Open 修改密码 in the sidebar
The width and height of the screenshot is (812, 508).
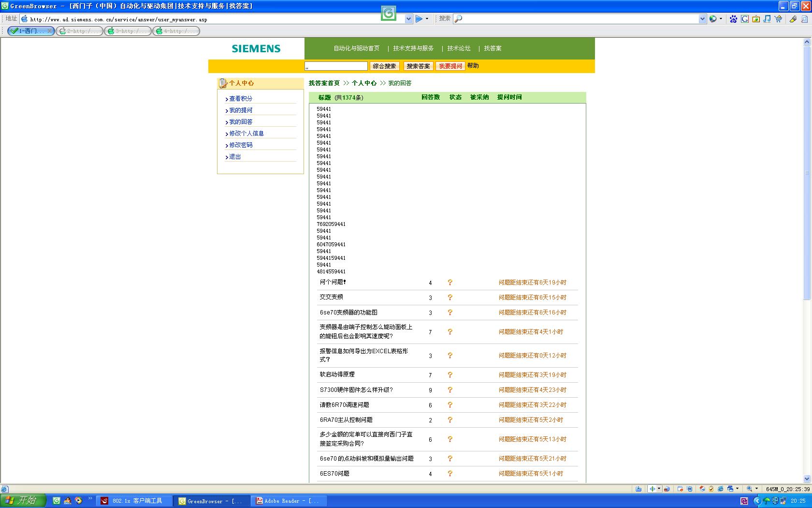coord(241,145)
